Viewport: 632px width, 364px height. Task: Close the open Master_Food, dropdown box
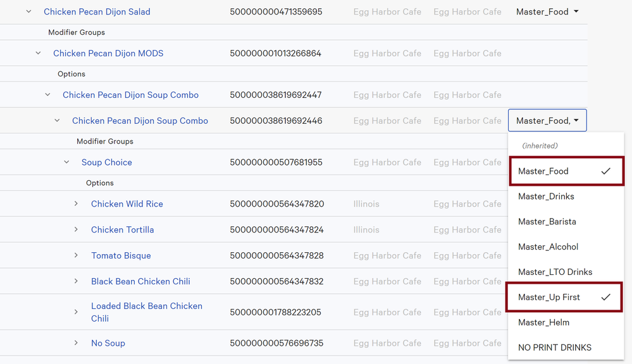[547, 121]
